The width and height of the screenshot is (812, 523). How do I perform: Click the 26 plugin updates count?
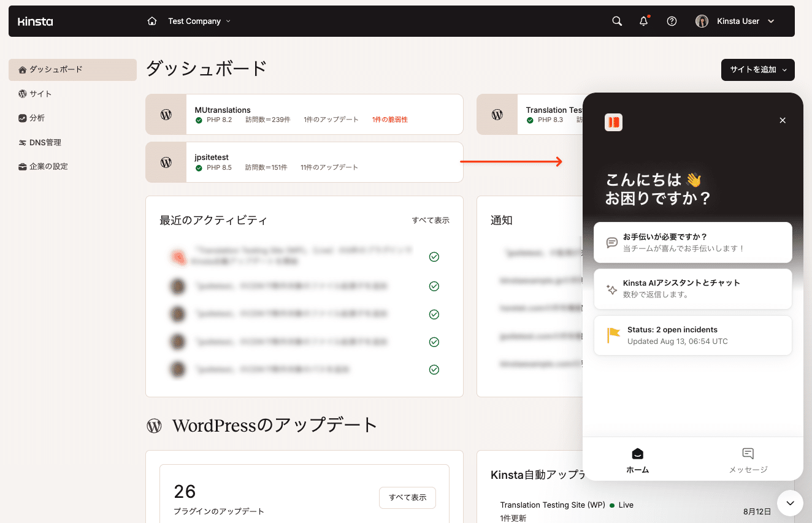tap(185, 492)
